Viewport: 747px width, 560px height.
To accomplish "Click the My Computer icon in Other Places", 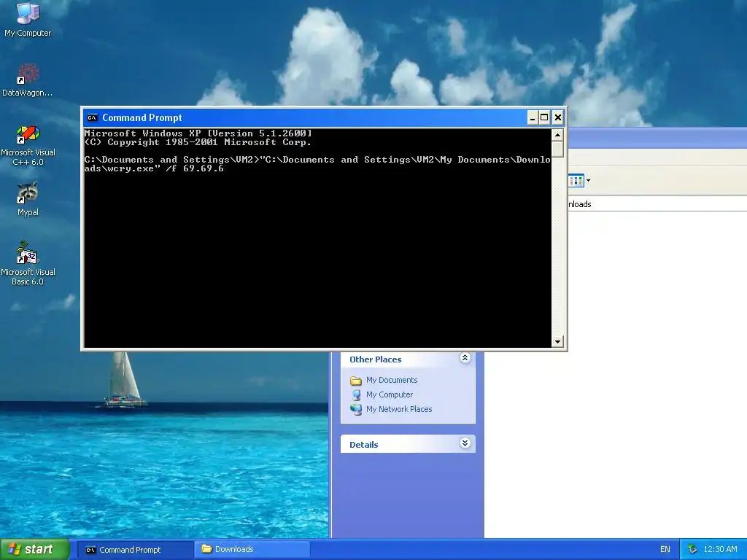I will coord(356,394).
